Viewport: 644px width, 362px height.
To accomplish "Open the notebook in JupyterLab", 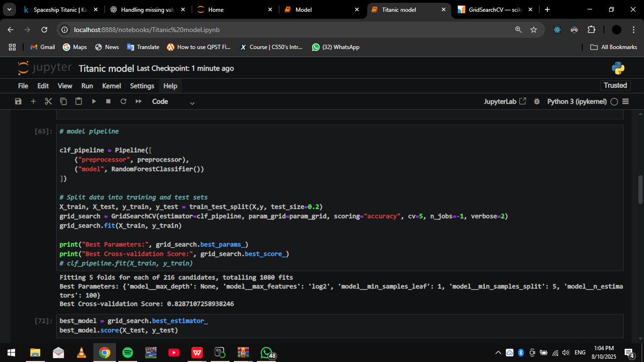I will click(505, 101).
